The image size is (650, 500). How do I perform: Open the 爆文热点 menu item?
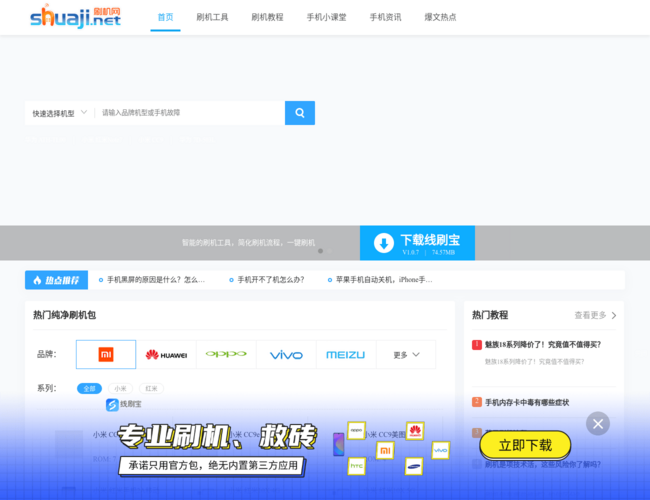click(x=440, y=17)
